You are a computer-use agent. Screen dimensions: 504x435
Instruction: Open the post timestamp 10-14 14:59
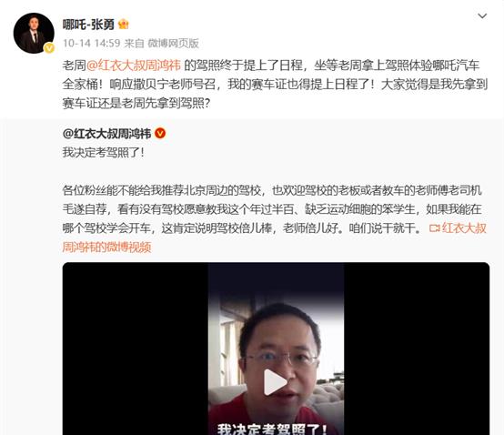coord(91,43)
